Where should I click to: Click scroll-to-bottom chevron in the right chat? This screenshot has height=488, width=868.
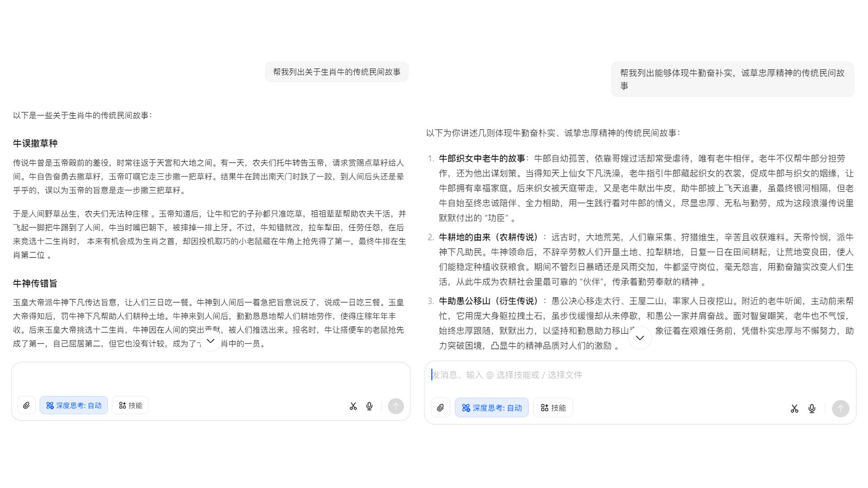pyautogui.click(x=640, y=338)
